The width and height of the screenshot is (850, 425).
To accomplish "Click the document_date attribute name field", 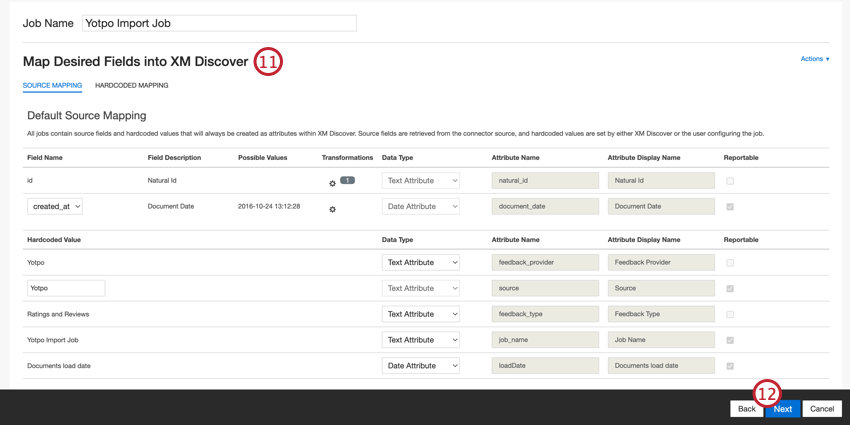I will [x=545, y=207].
